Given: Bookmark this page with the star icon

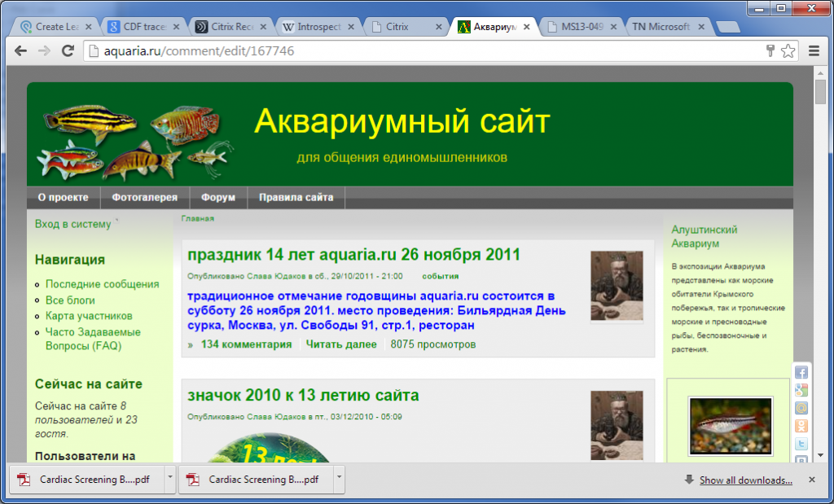Looking at the screenshot, I should tap(788, 51).
